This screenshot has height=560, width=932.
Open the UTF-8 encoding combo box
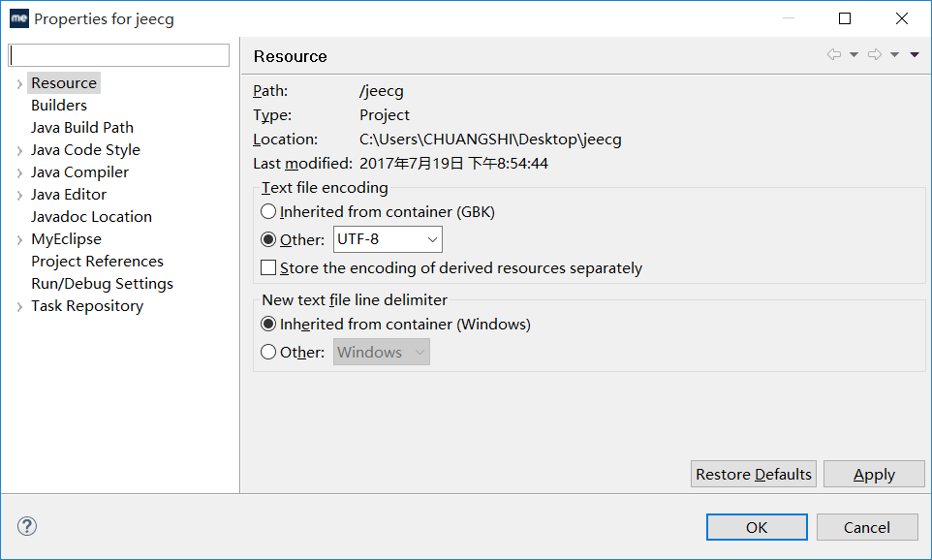388,239
